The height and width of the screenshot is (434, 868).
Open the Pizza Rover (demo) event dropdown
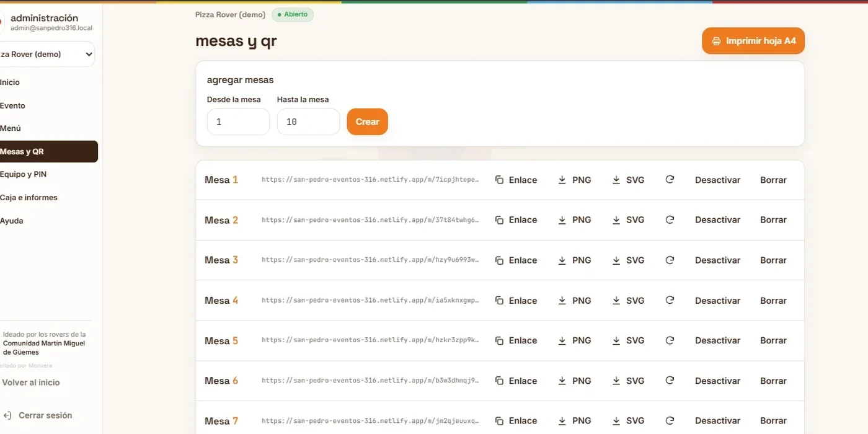tap(46, 54)
